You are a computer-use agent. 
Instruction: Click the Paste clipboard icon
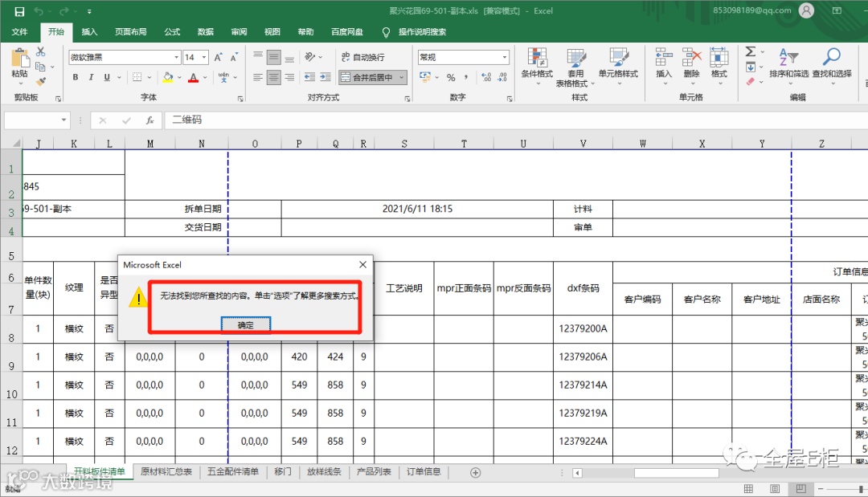(20, 59)
